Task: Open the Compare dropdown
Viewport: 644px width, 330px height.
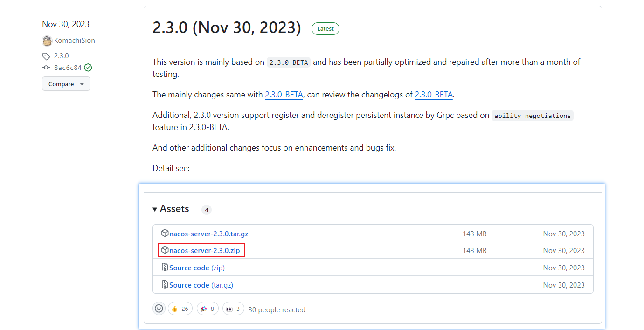Action: pyautogui.click(x=66, y=84)
